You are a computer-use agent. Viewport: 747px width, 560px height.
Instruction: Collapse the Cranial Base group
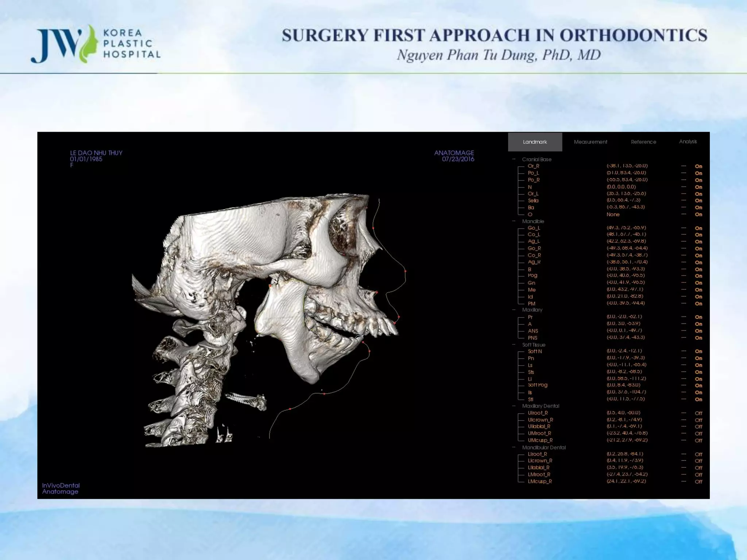pos(514,159)
